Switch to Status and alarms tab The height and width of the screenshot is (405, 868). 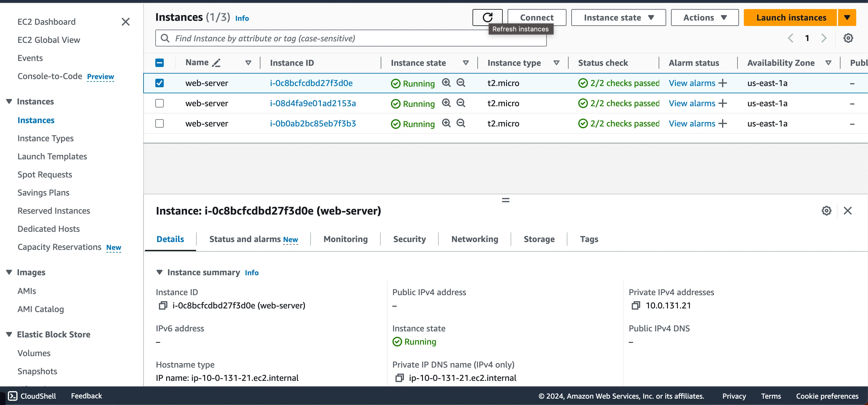click(x=253, y=239)
